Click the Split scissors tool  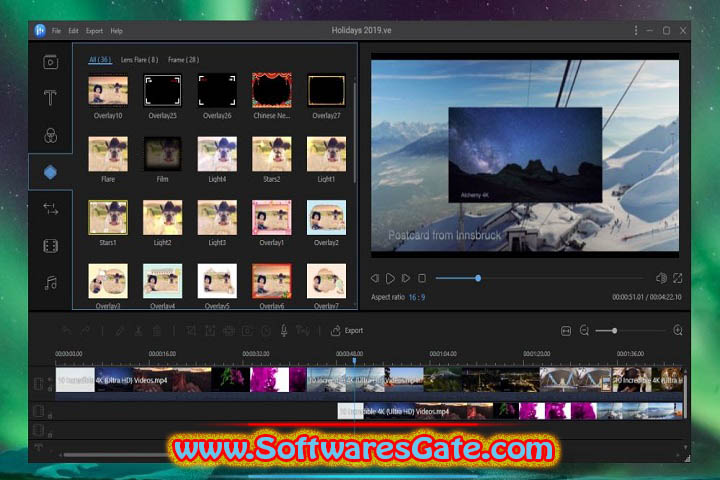tap(138, 330)
